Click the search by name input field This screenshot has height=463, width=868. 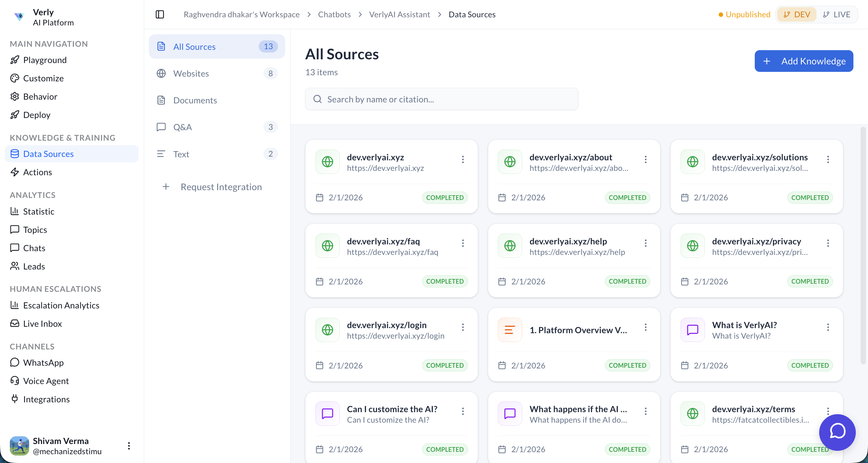[x=441, y=99]
